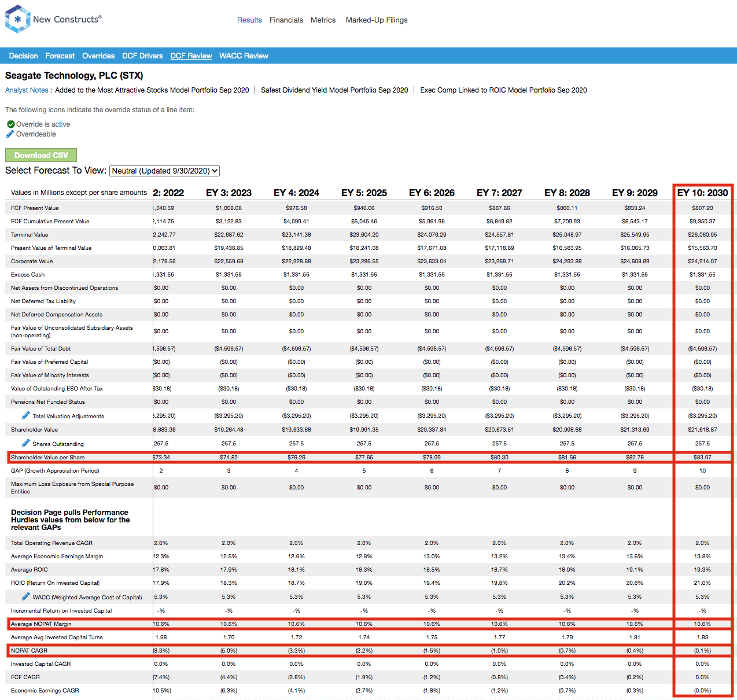
Task: Click the 'EY 8: 2028' column header
Action: click(x=567, y=193)
